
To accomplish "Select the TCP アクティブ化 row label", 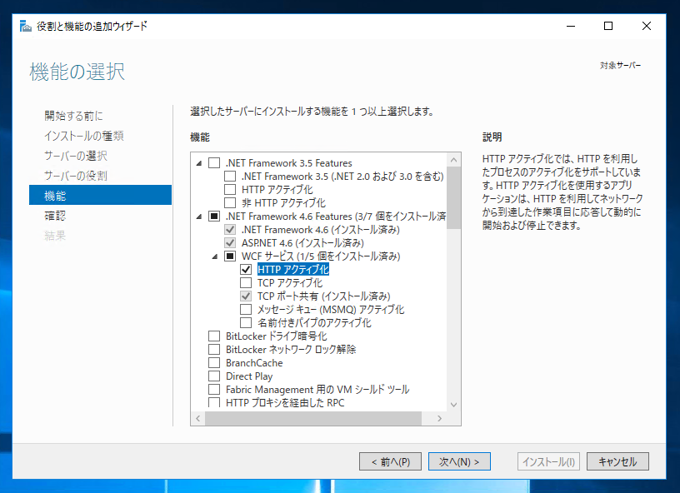I will [x=290, y=283].
